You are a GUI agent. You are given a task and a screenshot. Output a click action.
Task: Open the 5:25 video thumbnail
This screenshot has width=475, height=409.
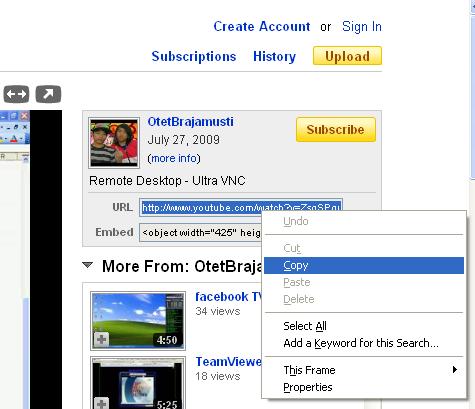click(x=138, y=383)
